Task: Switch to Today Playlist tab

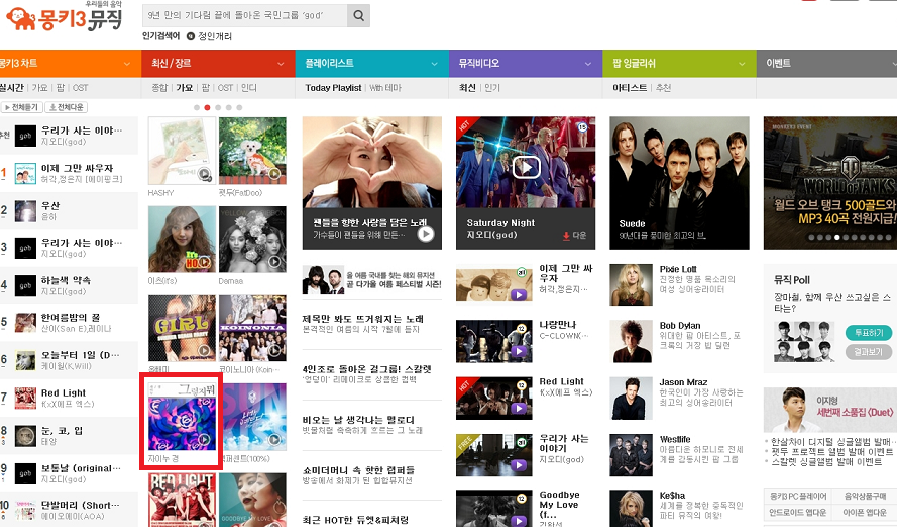Action: [x=333, y=87]
